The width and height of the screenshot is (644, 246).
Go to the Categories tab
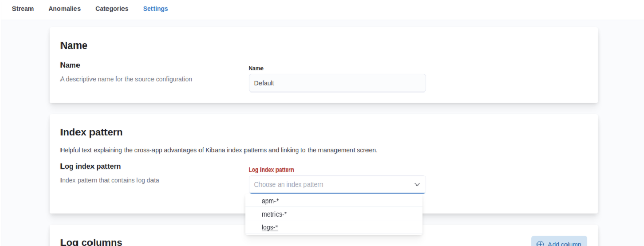[x=112, y=9]
